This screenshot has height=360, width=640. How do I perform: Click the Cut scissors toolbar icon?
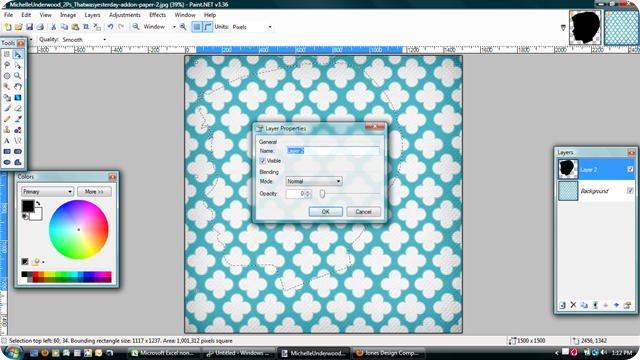click(53, 27)
